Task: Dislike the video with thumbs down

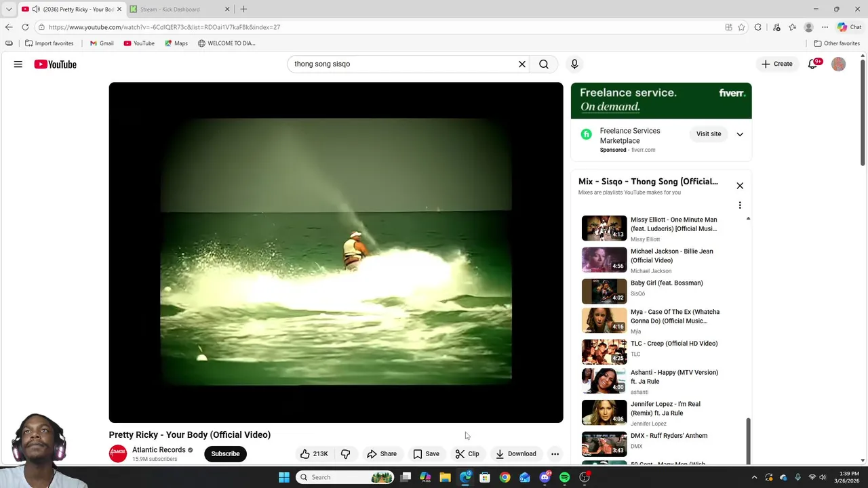Action: click(346, 454)
